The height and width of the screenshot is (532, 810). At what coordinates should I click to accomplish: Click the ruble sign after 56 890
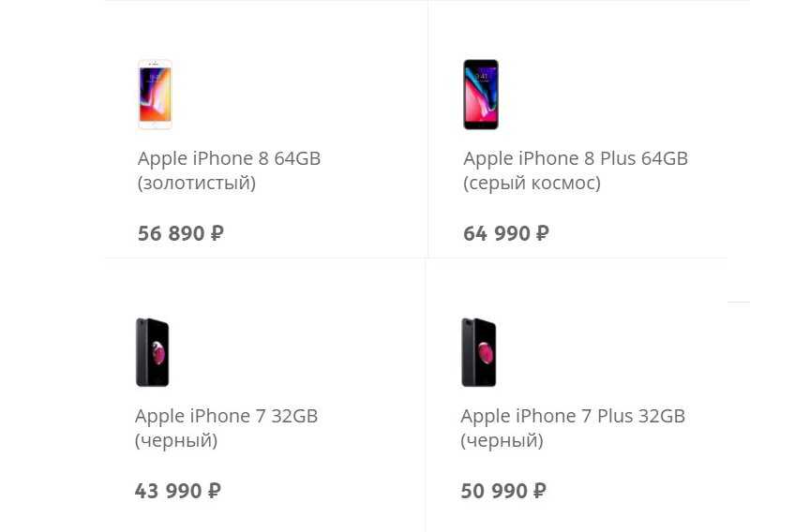point(217,233)
